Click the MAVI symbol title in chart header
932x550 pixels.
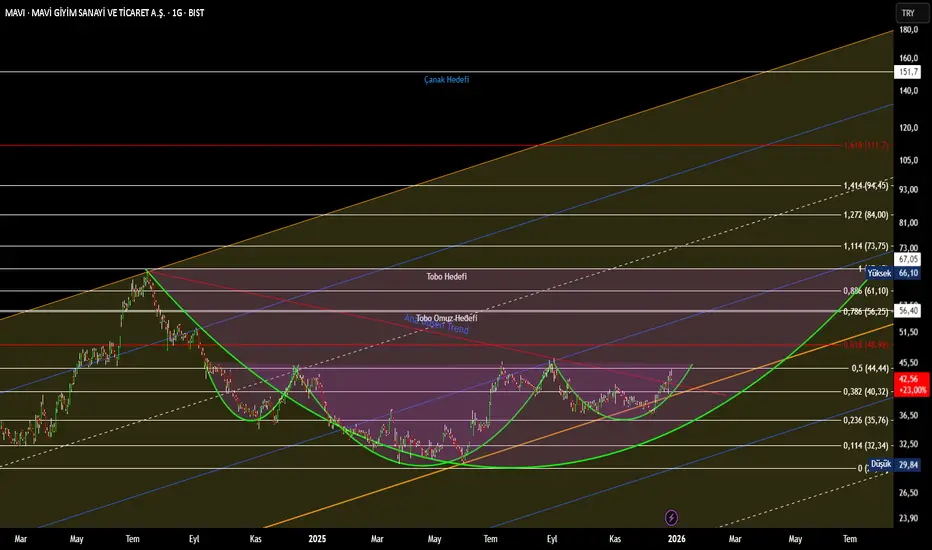pos(104,12)
